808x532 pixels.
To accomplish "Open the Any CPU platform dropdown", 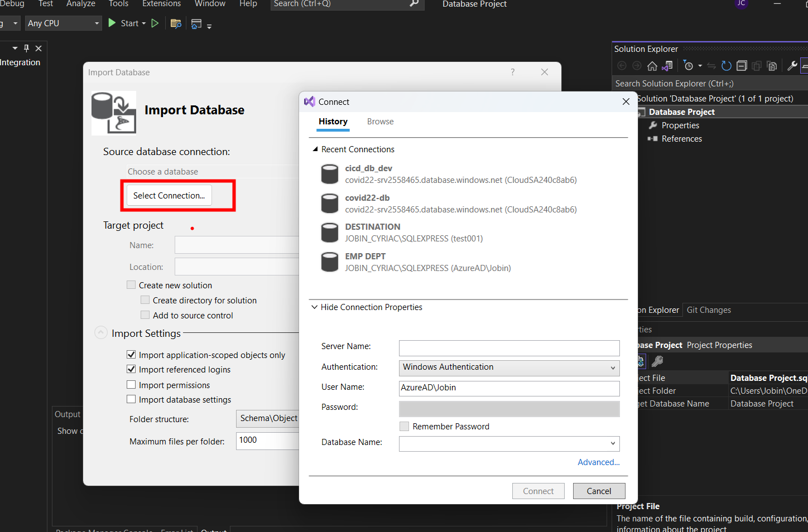I will [x=63, y=23].
